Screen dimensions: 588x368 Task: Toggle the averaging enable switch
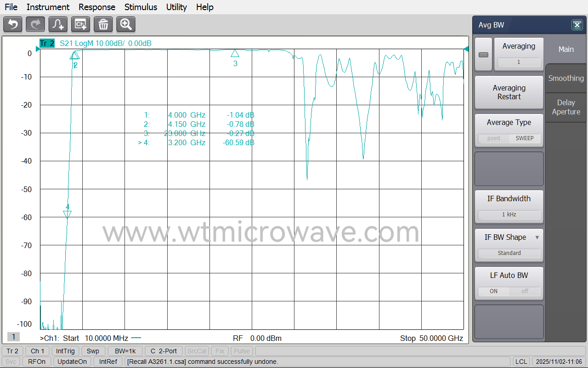[483, 54]
